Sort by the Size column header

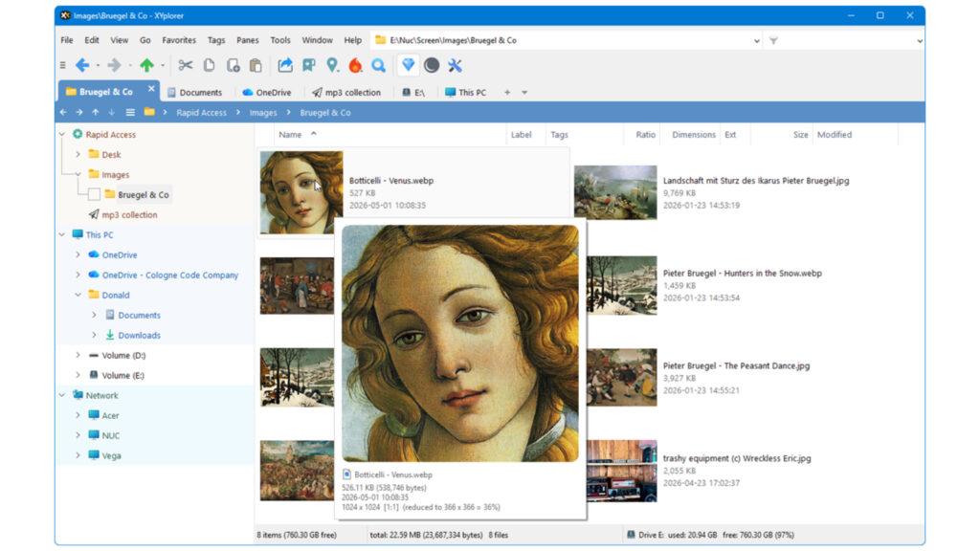pos(801,134)
